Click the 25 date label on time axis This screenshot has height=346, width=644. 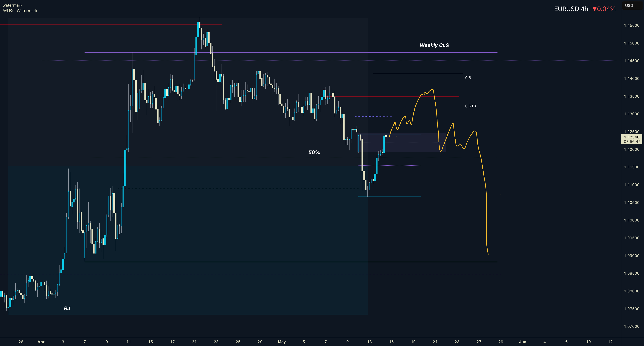[238, 342]
